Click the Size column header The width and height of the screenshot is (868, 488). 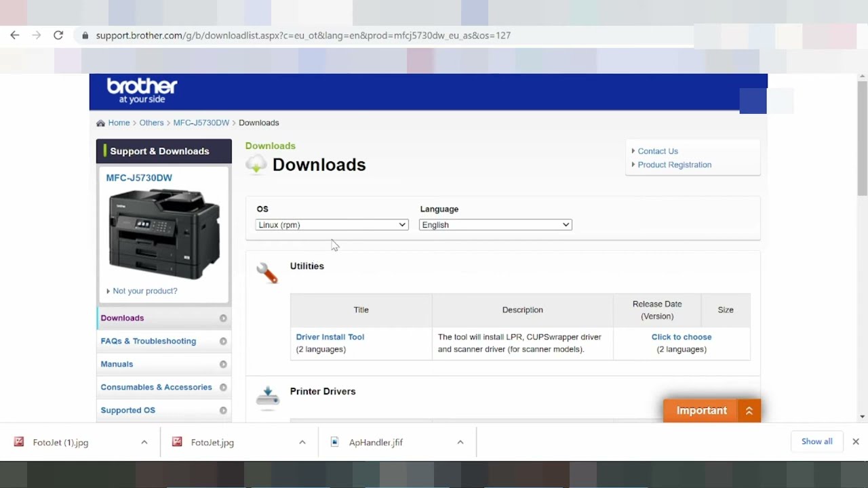click(726, 310)
